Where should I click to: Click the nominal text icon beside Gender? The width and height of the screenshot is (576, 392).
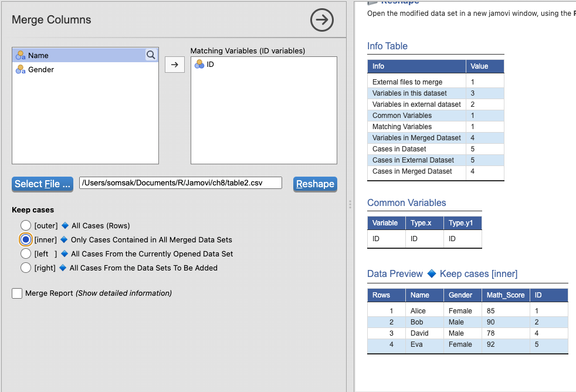(21, 69)
